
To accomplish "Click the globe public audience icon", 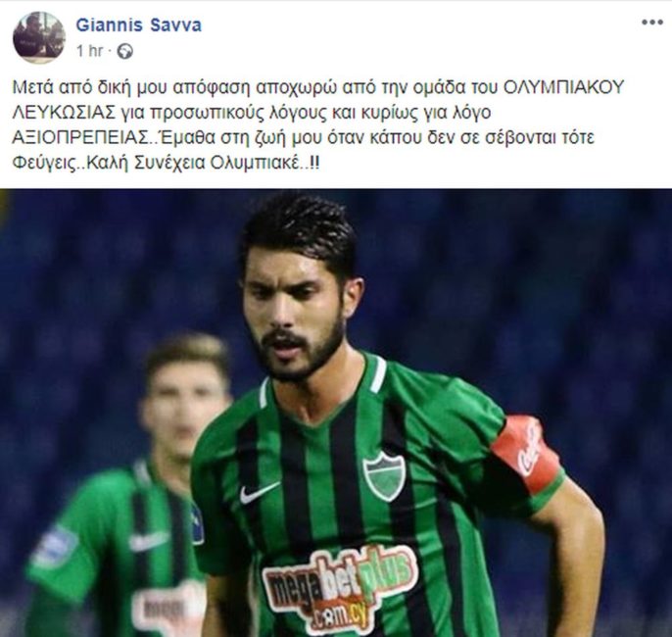I will point(125,51).
